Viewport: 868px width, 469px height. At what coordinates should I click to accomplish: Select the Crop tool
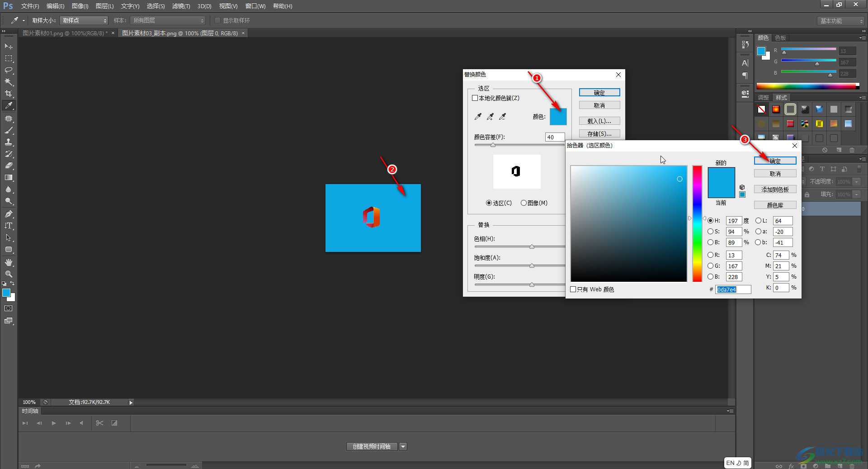(9, 94)
